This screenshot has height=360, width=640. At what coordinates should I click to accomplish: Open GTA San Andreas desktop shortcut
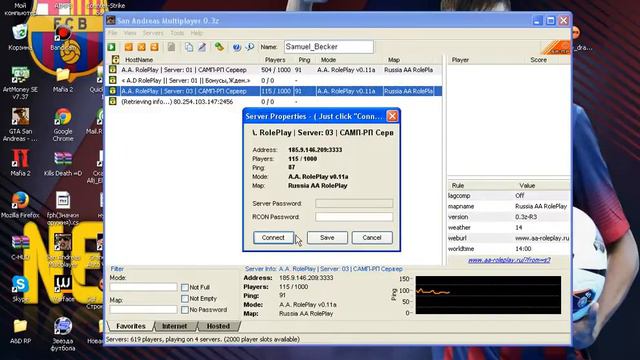[20, 125]
